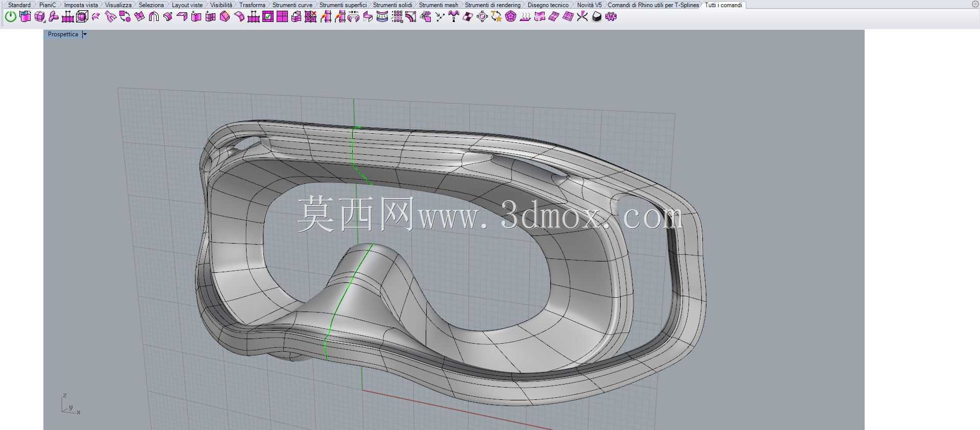980x430 pixels.
Task: Click the bent flat plate icon
Action: pos(182,17)
